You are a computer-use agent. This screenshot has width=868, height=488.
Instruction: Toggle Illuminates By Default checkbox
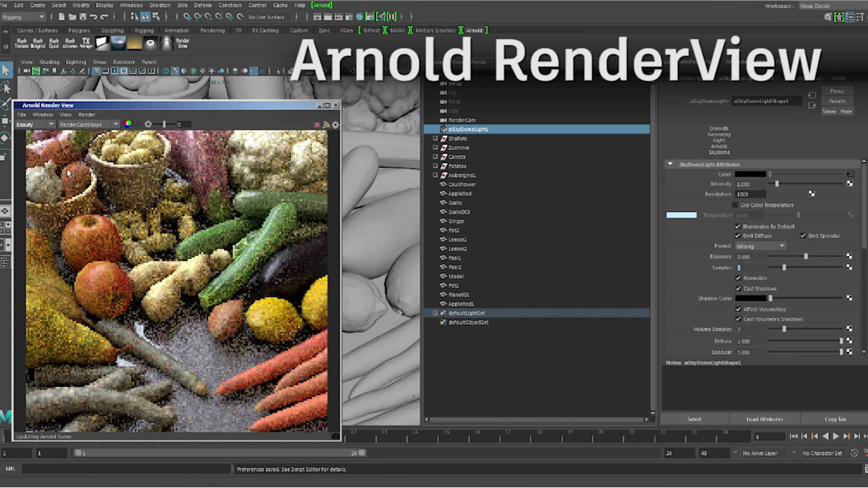[x=738, y=226]
